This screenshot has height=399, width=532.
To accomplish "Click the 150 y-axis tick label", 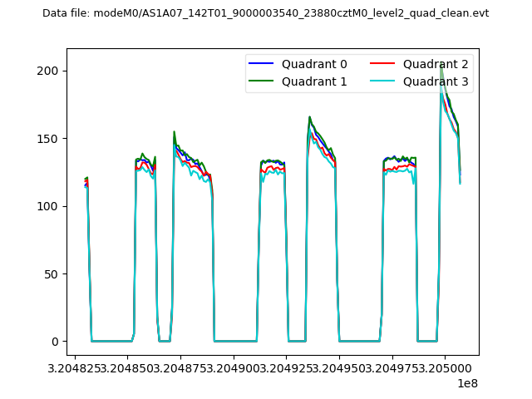I will [x=50, y=138].
